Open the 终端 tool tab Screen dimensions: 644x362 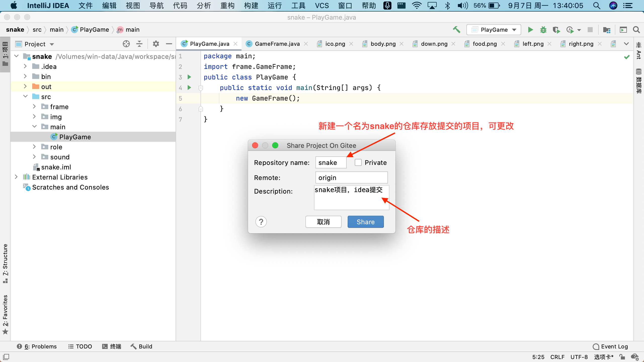[x=112, y=346]
